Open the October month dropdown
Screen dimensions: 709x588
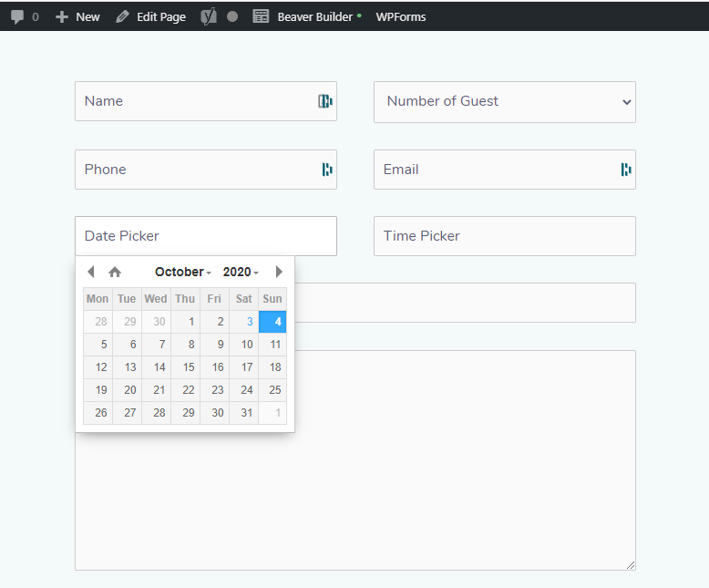[182, 272]
